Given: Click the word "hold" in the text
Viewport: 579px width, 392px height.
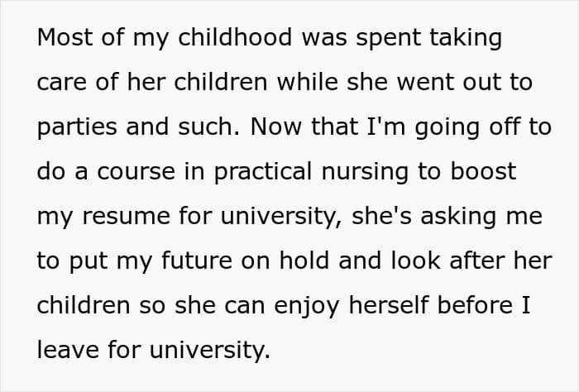Looking at the screenshot, I should coord(304,261).
